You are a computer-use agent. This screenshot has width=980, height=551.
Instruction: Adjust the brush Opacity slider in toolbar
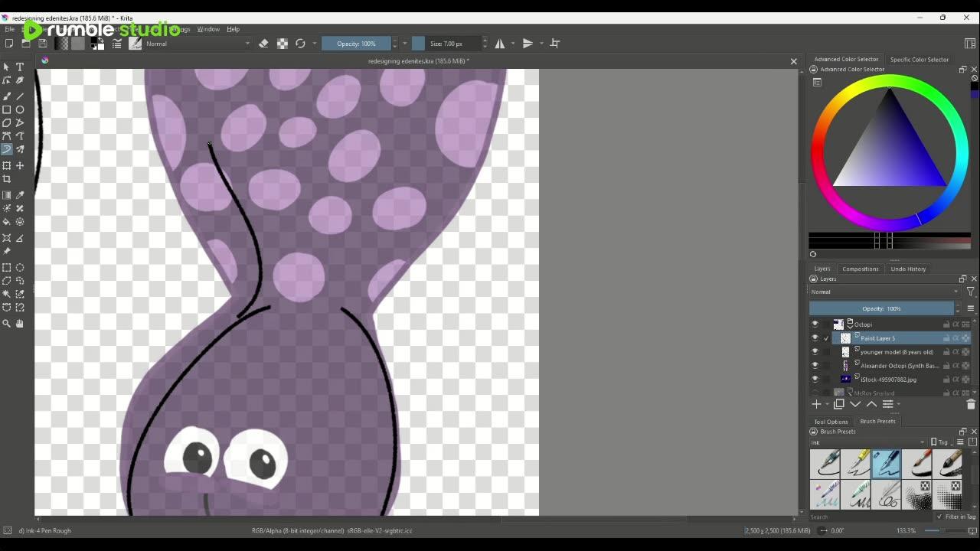[356, 44]
